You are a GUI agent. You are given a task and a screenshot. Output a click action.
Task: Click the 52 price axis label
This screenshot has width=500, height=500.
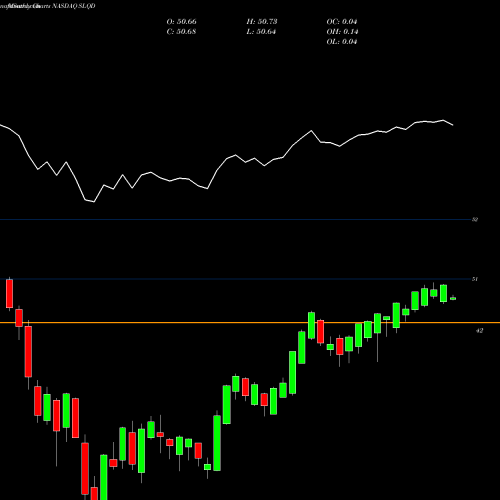[475, 220]
